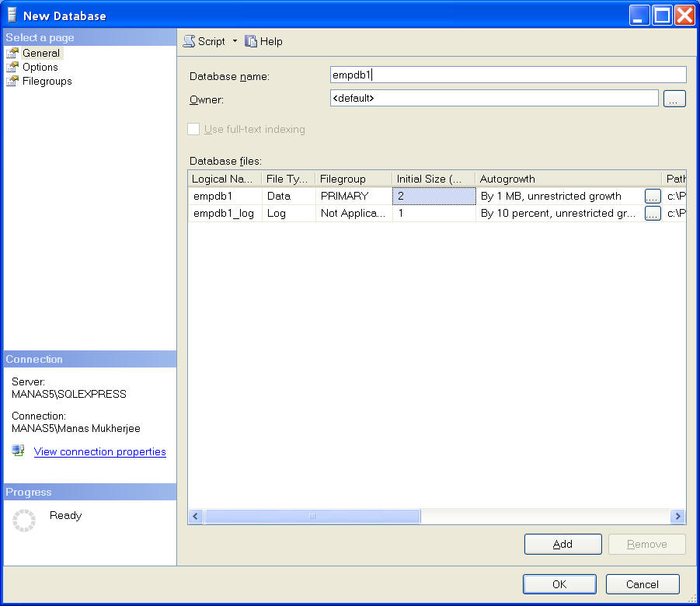Click the Add button

click(x=562, y=544)
